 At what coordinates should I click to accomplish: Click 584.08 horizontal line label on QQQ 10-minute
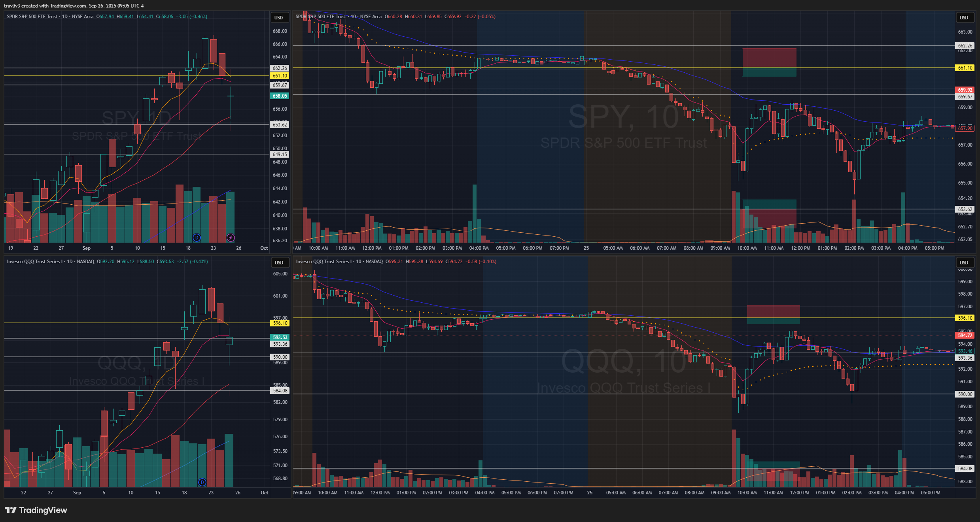tap(965, 469)
